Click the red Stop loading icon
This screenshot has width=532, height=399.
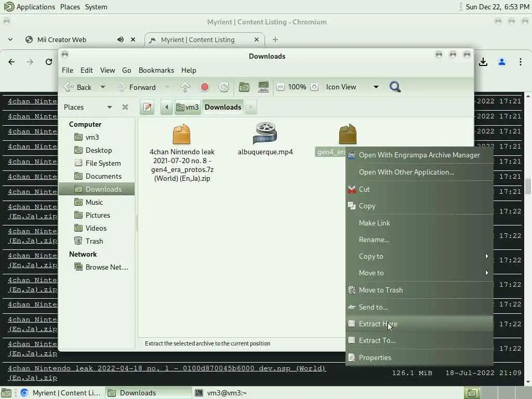click(205, 87)
